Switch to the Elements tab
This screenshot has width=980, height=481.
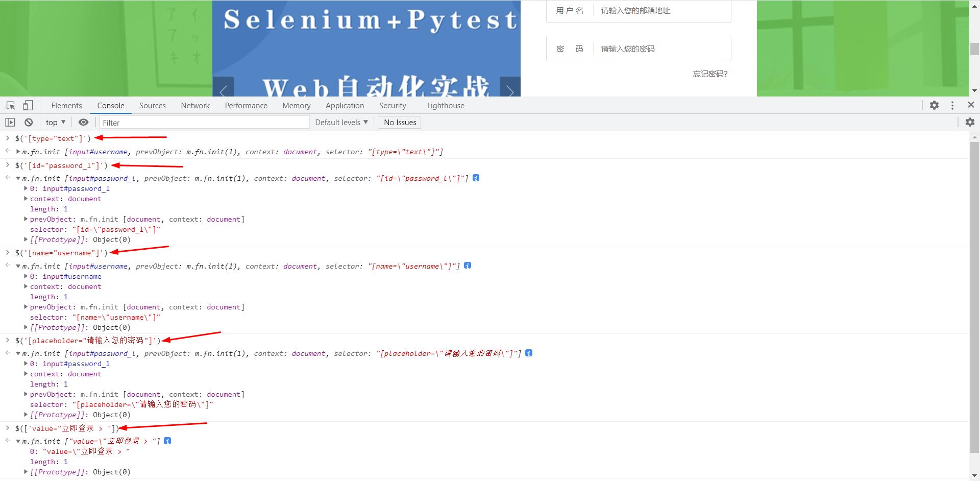coord(66,106)
